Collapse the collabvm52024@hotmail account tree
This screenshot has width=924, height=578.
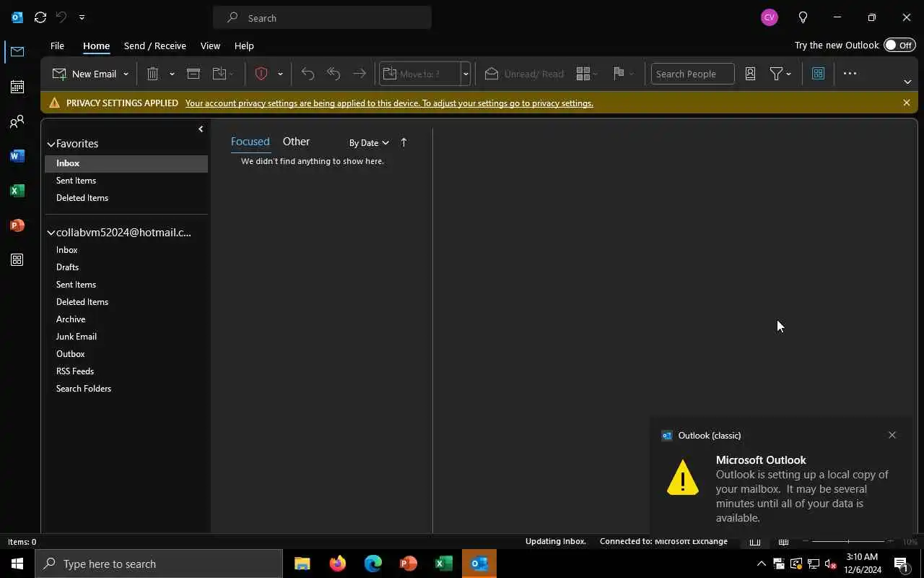tap(51, 233)
